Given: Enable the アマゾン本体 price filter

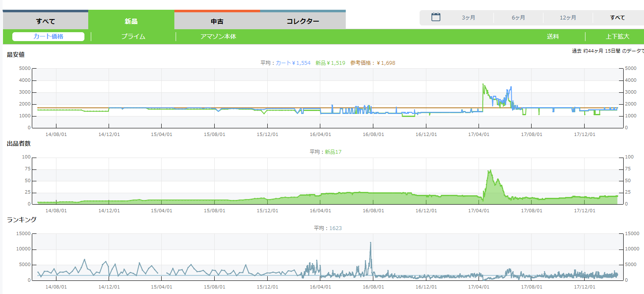Looking at the screenshot, I should click(218, 37).
